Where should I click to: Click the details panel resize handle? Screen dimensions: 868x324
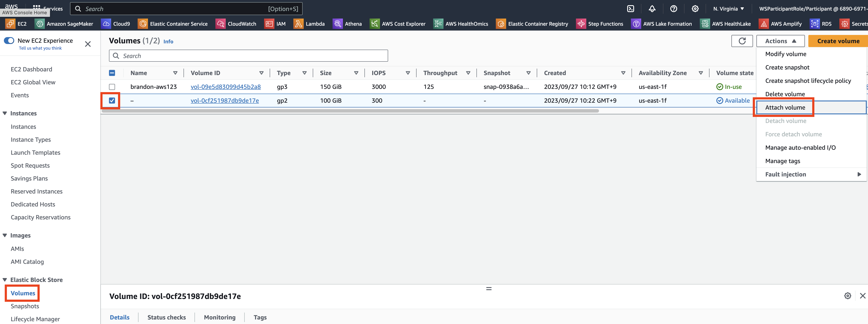point(488,289)
